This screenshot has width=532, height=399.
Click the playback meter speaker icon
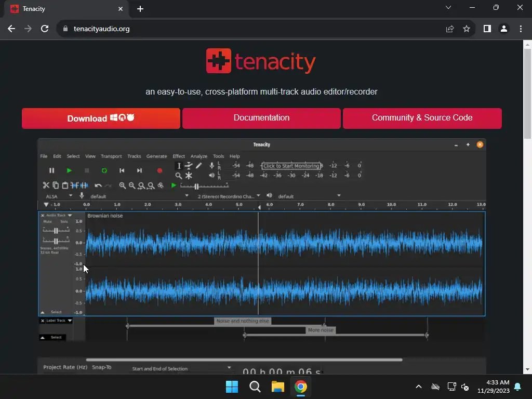point(212,176)
